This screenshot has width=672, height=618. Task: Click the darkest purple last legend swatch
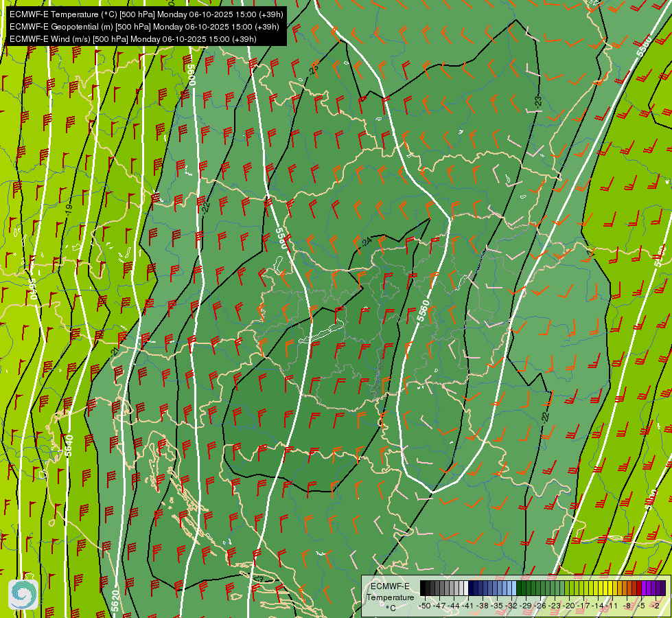[x=664, y=588]
